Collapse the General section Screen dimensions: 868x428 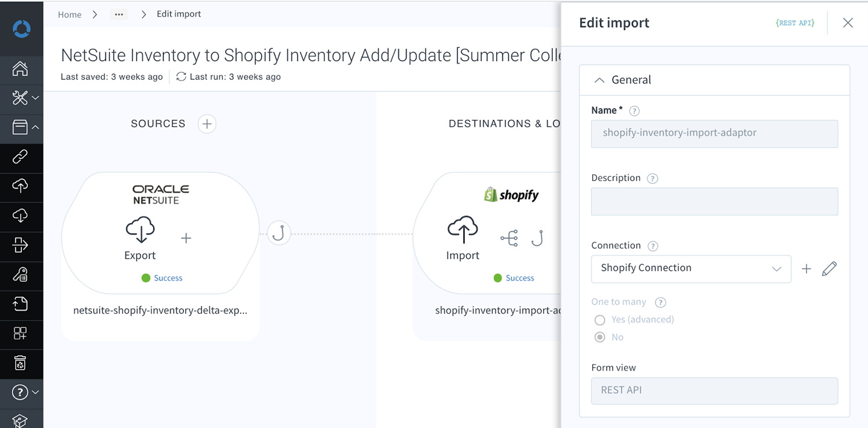click(600, 80)
